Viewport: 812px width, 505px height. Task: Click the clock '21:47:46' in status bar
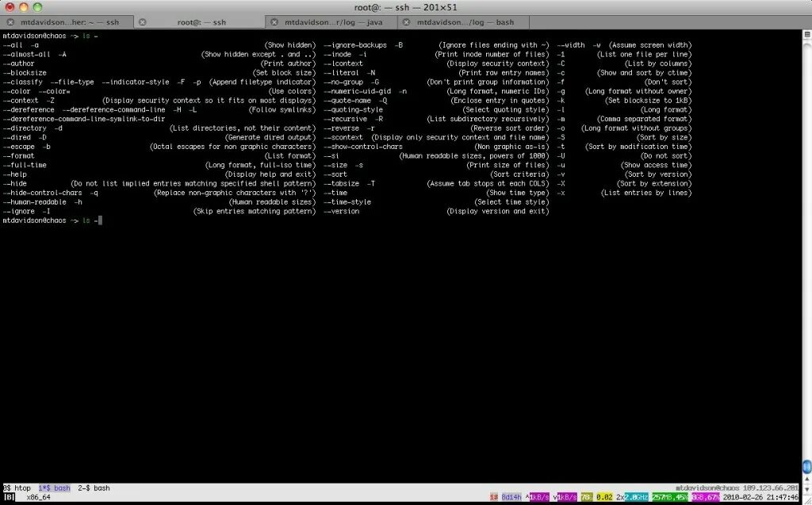click(783, 497)
